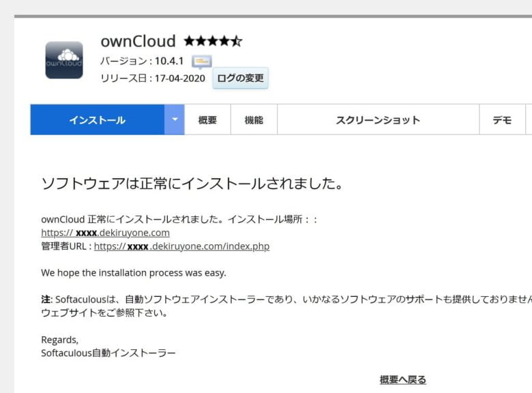Click the Softaculous自動インストーラー signature text
The image size is (532, 393).
coord(108,353)
